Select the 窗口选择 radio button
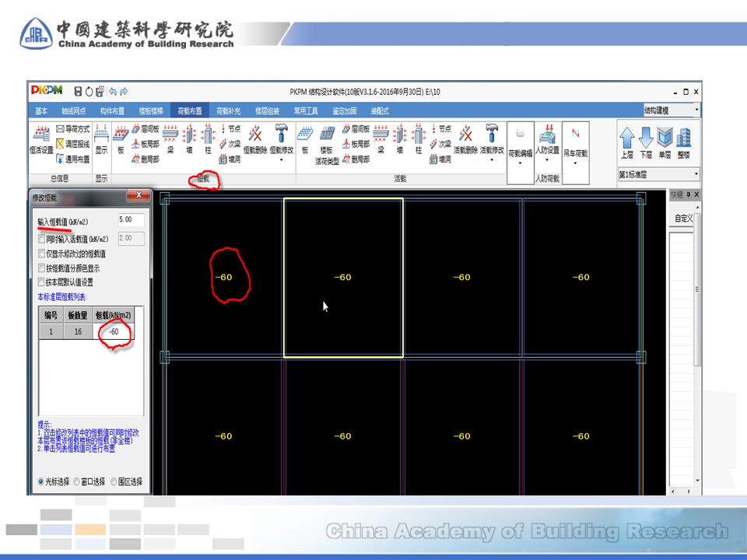 click(76, 481)
